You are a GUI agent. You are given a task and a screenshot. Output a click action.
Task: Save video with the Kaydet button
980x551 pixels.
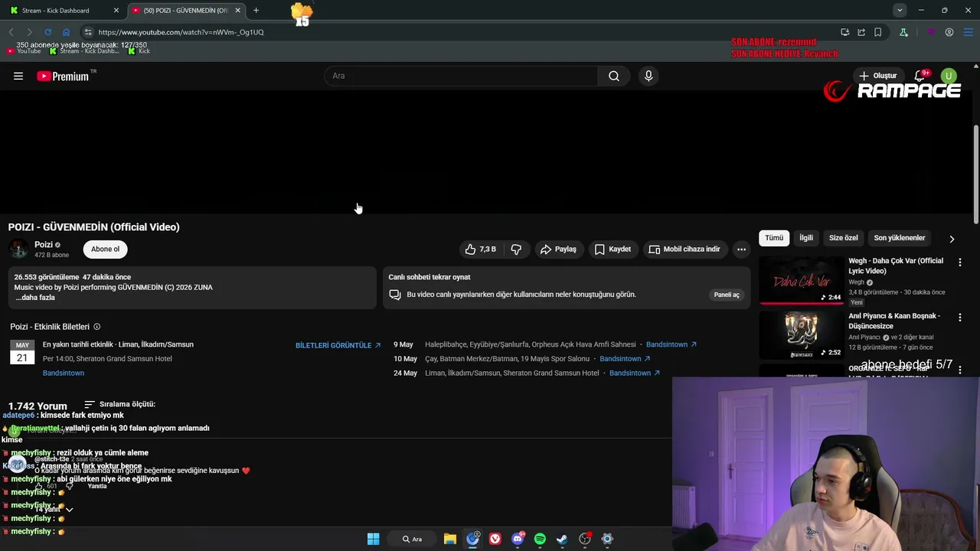pyautogui.click(x=612, y=249)
